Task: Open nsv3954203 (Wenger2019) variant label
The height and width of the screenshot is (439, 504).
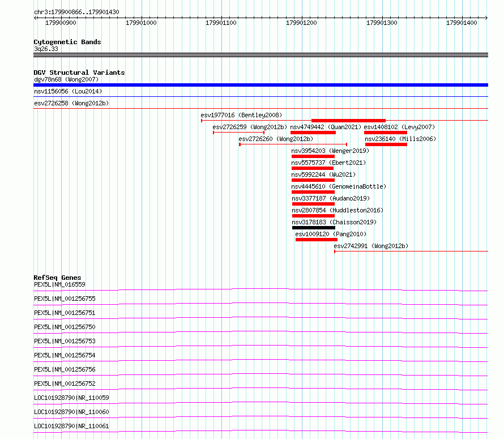Action: (330, 151)
